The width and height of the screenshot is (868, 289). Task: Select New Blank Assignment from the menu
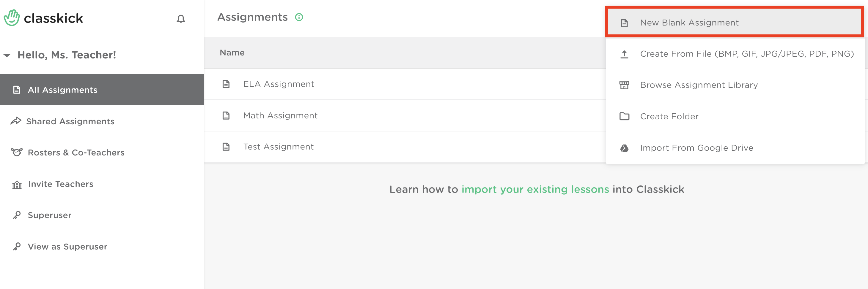pos(734,23)
